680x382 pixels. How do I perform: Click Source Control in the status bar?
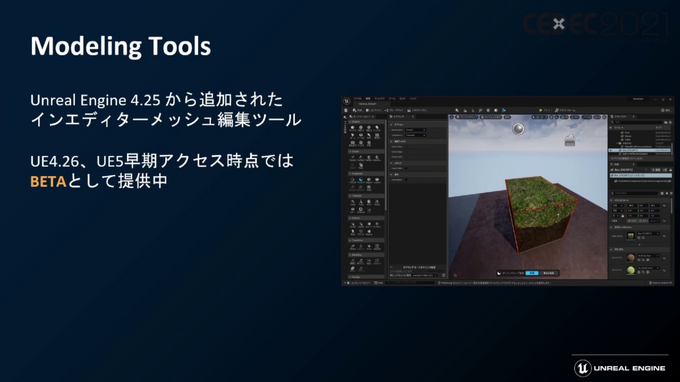tap(661, 283)
